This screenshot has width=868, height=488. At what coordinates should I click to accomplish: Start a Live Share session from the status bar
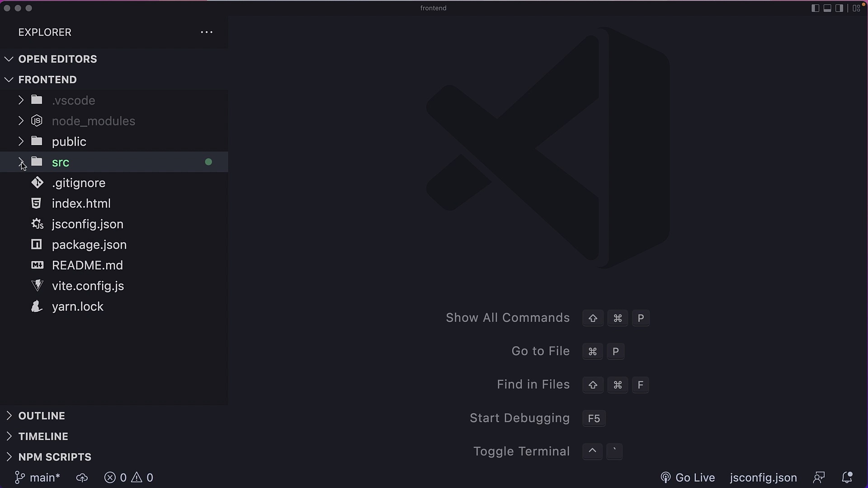coord(820,478)
